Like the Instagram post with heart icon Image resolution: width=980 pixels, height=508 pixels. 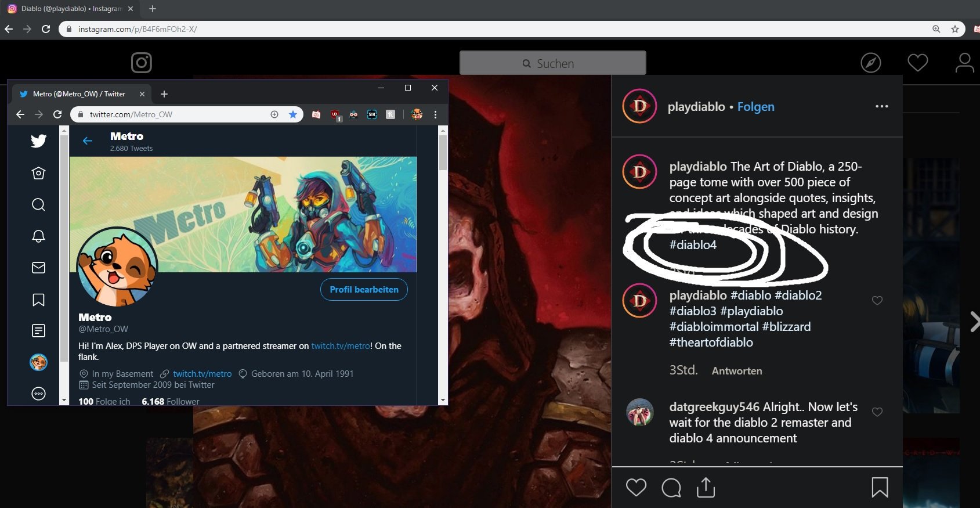point(636,488)
